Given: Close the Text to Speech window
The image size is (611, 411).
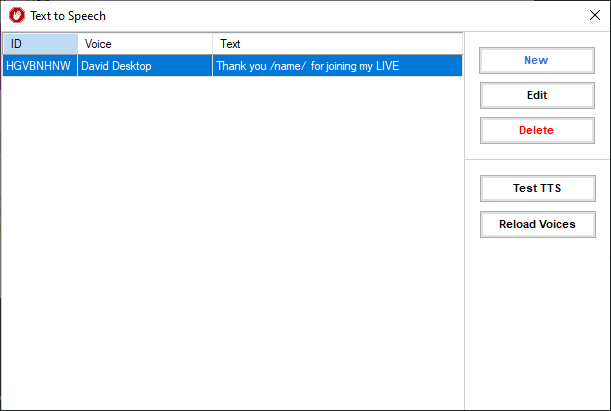Looking at the screenshot, I should coord(595,15).
